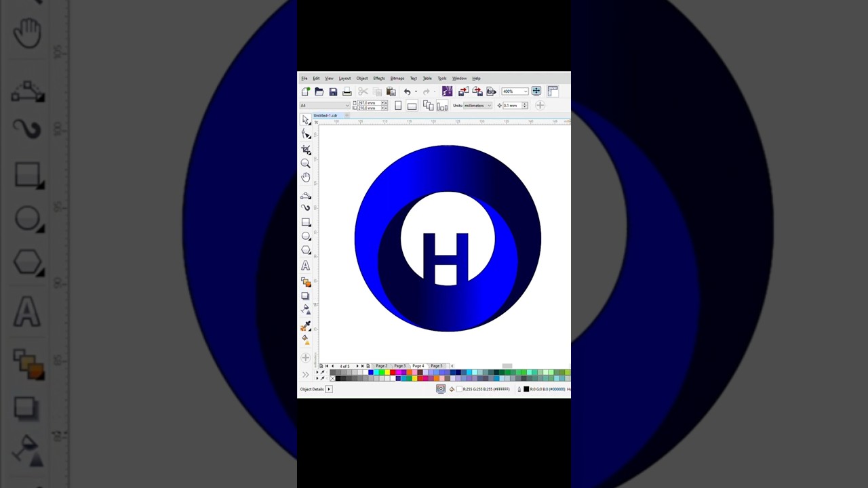Screen dimensions: 868x488
Task: Click the Import icon
Action: [464, 91]
